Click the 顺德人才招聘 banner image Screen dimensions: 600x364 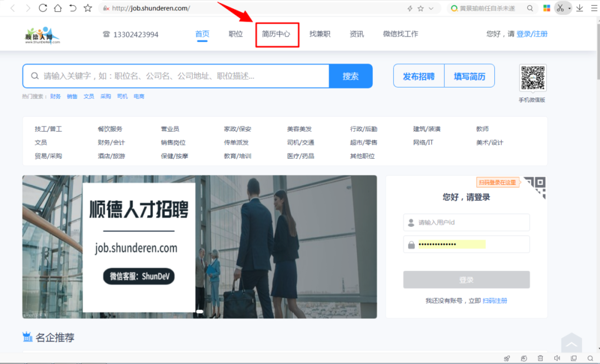tap(199, 246)
